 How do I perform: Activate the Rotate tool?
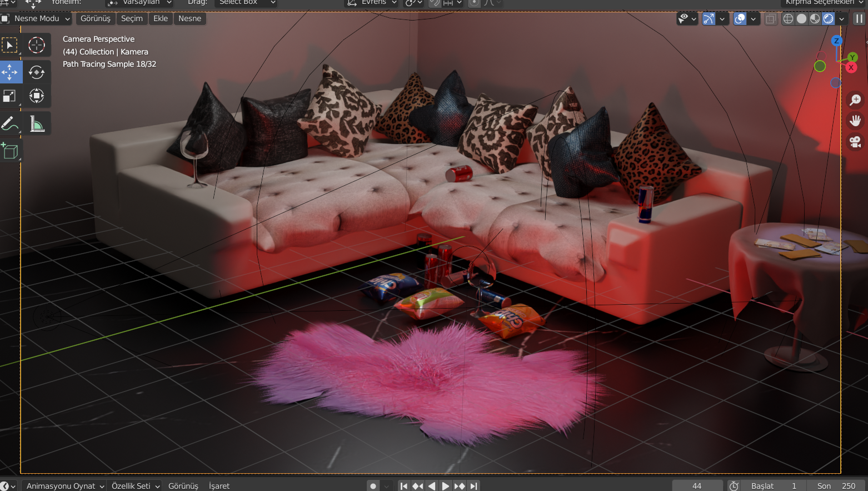(x=37, y=72)
